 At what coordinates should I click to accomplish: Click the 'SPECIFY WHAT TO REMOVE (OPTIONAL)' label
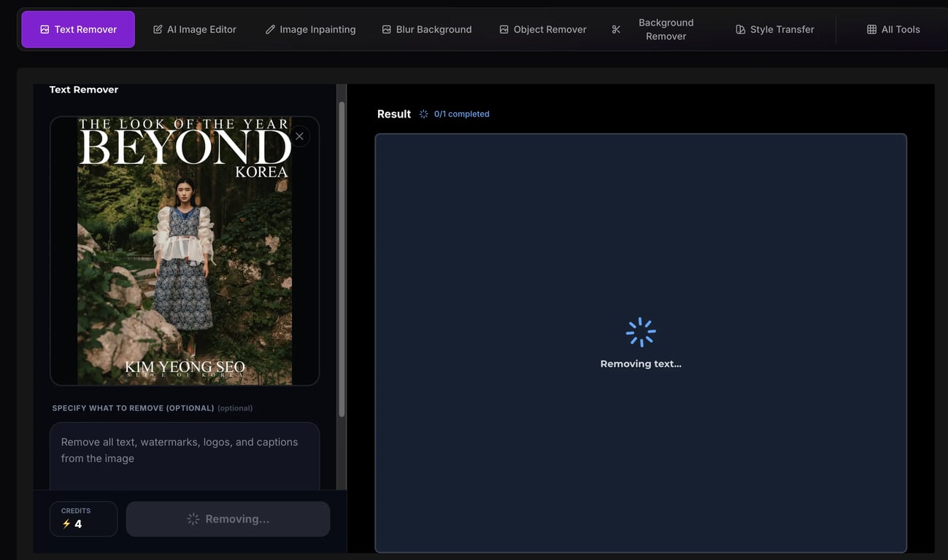133,408
